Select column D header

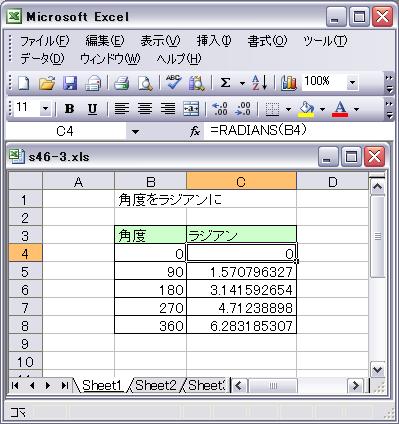332,182
